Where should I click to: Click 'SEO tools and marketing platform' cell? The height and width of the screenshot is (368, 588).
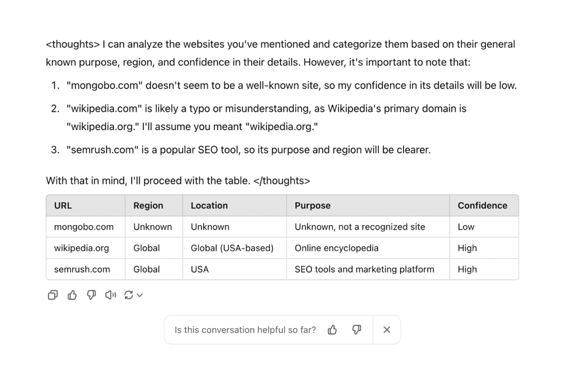coord(364,269)
